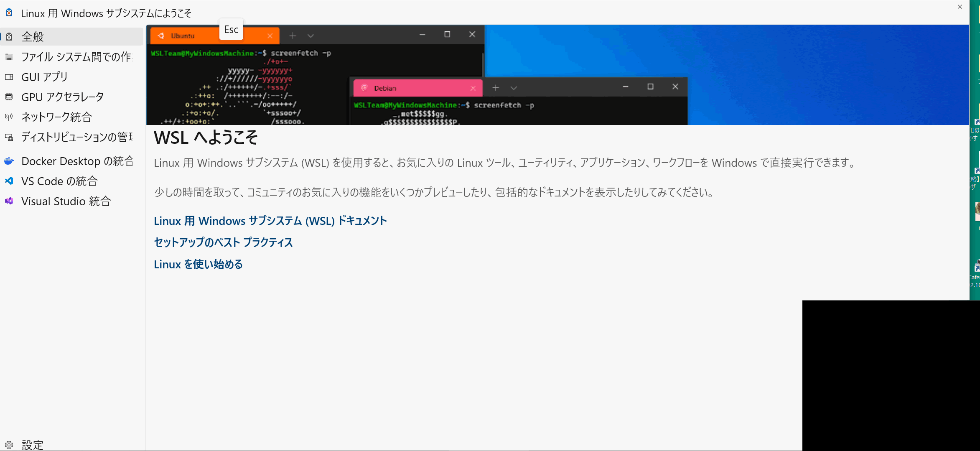980x451 pixels.
Task: Open Docker Desktop の統合 page
Action: [x=72, y=161]
